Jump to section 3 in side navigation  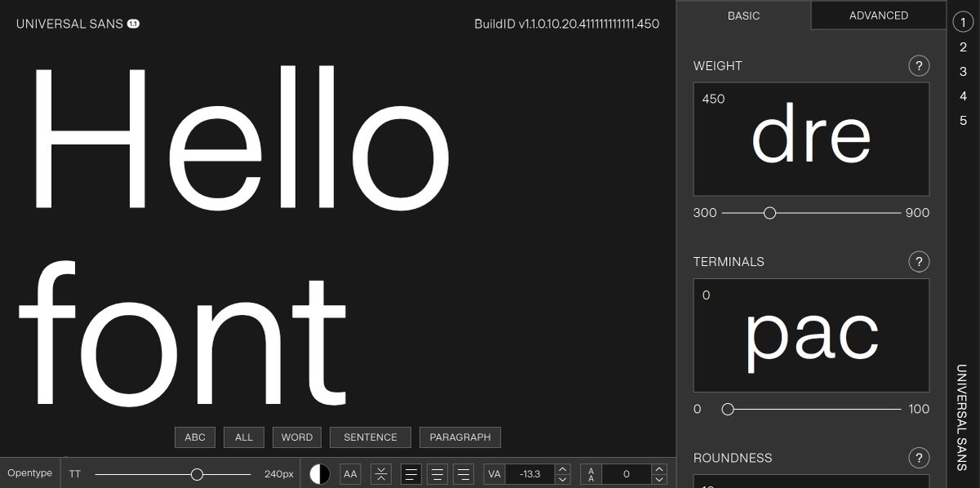click(964, 72)
